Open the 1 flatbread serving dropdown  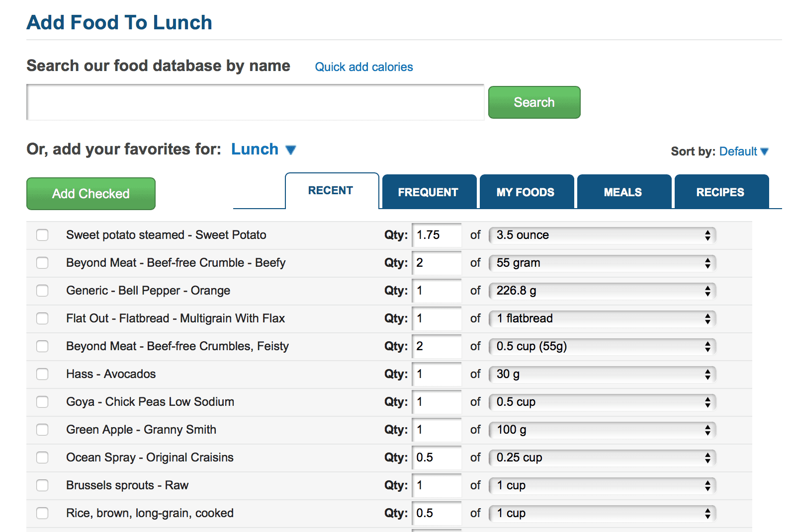click(603, 318)
